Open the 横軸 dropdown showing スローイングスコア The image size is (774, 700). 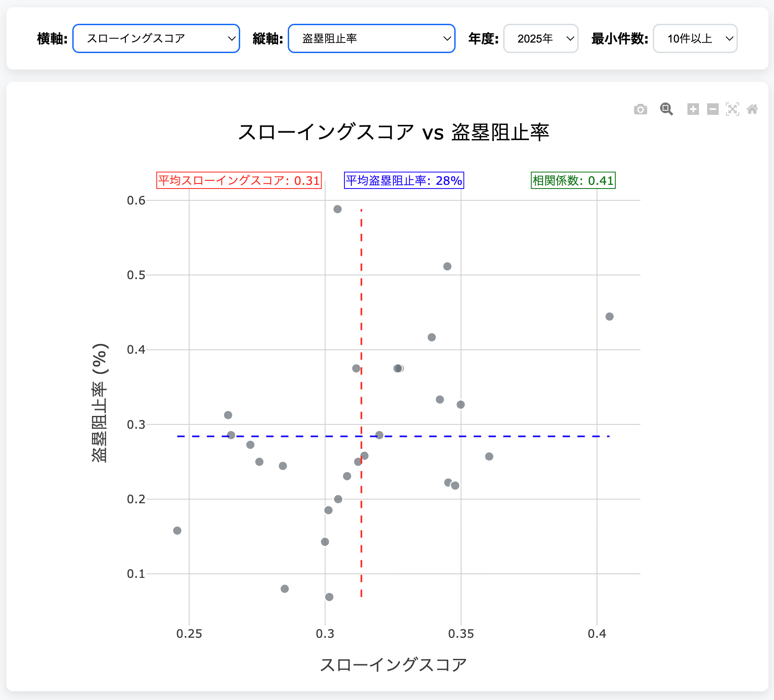[156, 38]
